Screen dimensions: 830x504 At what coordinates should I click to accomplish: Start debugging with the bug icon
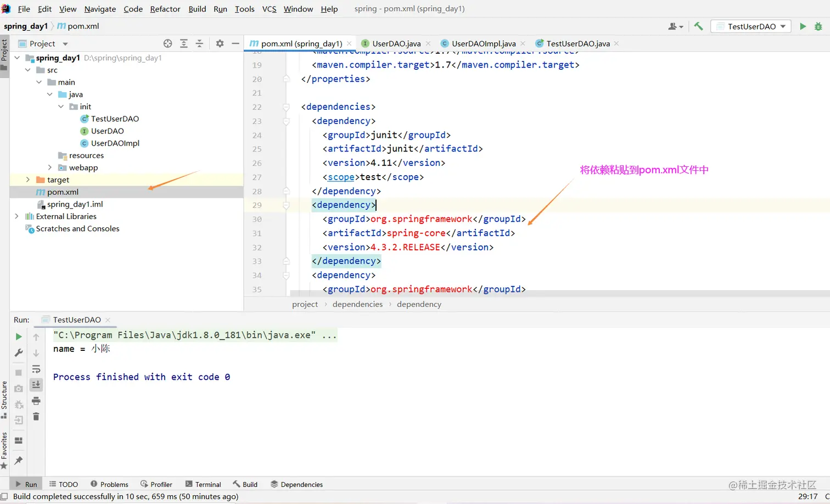click(818, 26)
